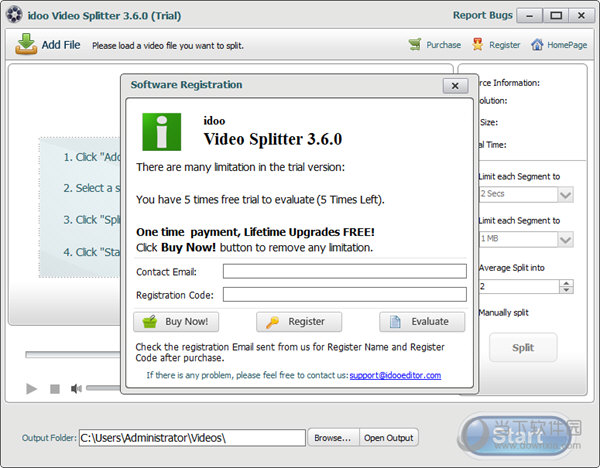Click the Open Output button

(389, 437)
